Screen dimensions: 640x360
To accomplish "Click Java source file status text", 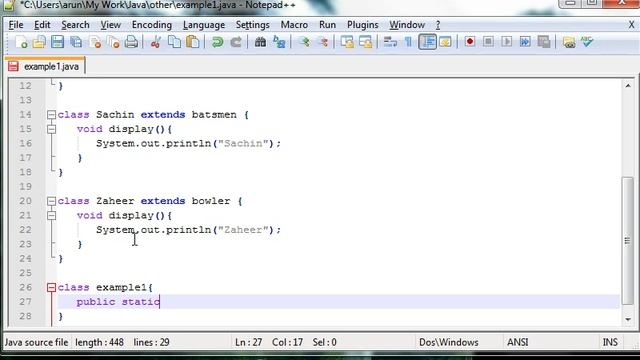I will click(x=36, y=342).
